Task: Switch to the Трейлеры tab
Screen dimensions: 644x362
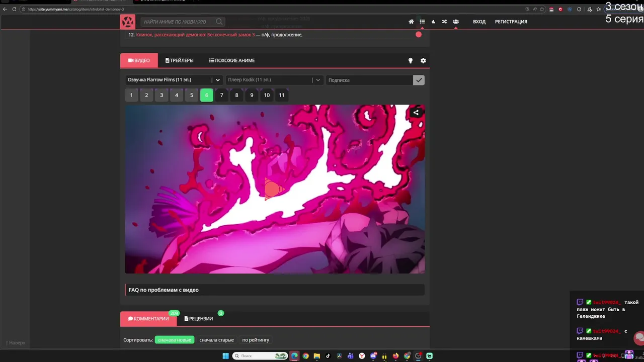Action: [x=180, y=61]
